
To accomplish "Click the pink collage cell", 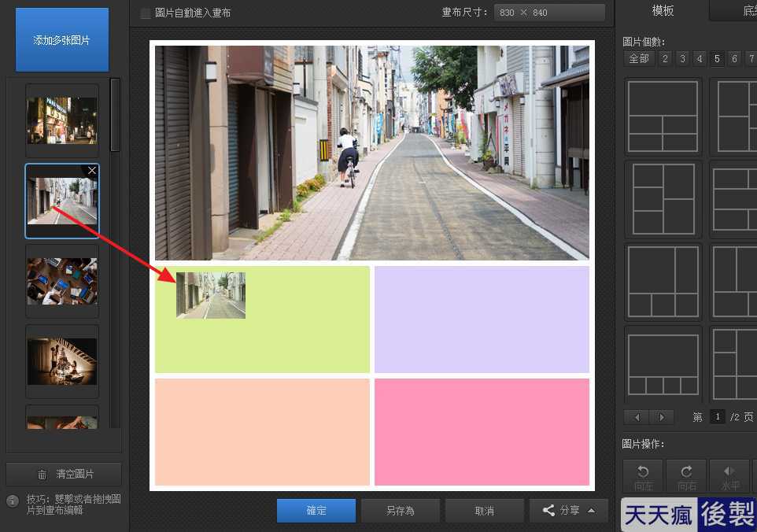I will [x=482, y=432].
